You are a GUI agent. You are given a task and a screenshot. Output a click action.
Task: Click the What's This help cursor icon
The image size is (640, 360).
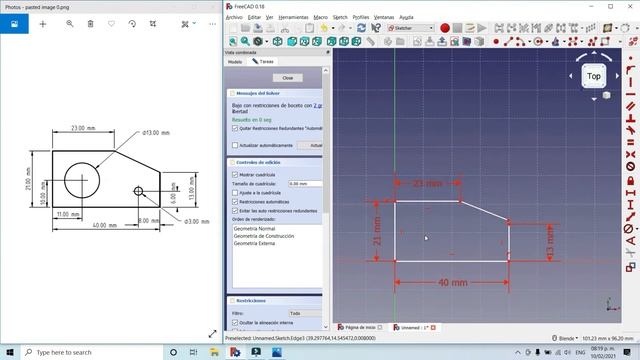point(376,28)
